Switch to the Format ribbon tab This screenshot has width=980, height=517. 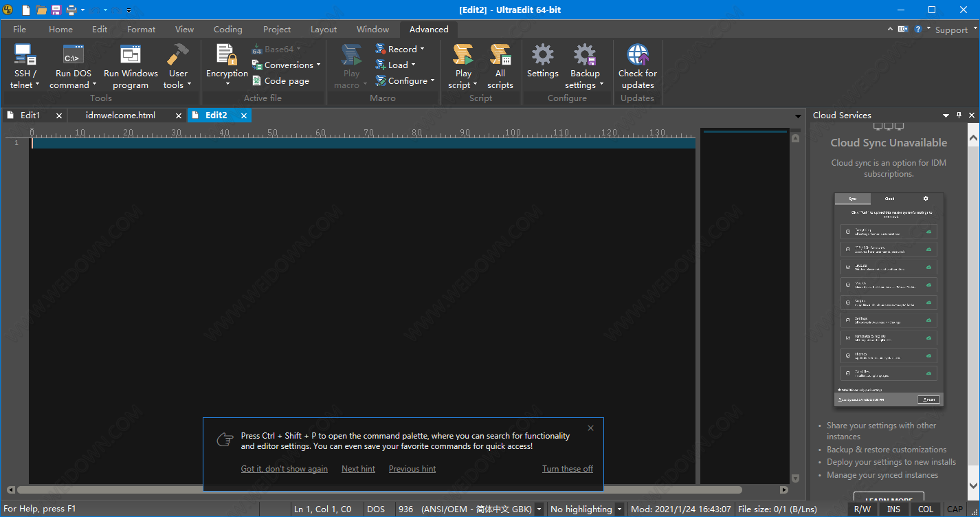[x=141, y=29]
